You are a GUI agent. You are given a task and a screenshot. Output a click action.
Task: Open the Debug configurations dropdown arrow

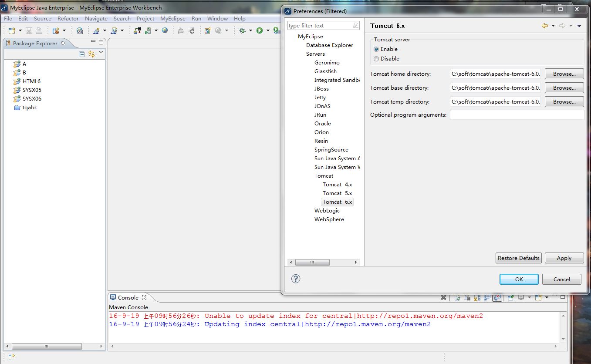(250, 30)
